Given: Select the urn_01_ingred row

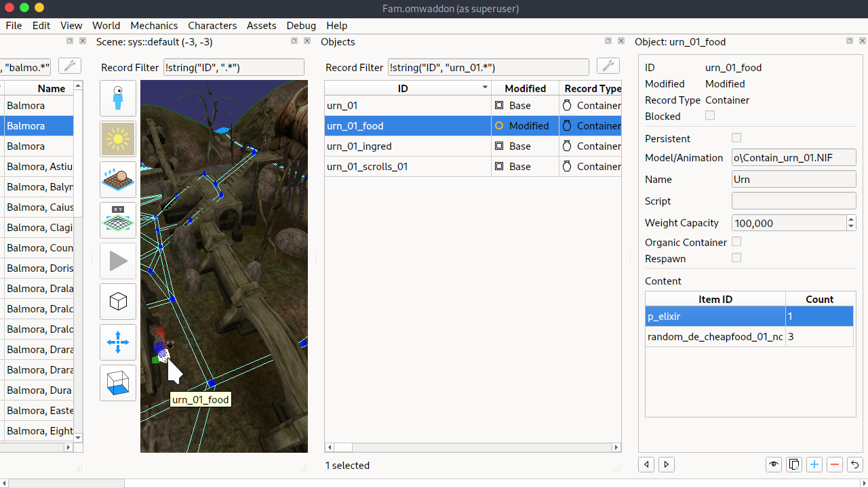Looking at the screenshot, I should click(473, 146).
